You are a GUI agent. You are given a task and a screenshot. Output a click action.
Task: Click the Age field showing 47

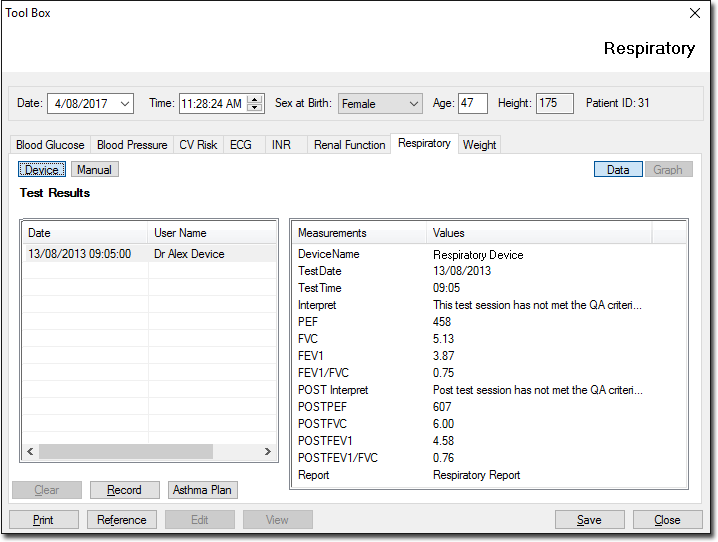tap(473, 103)
